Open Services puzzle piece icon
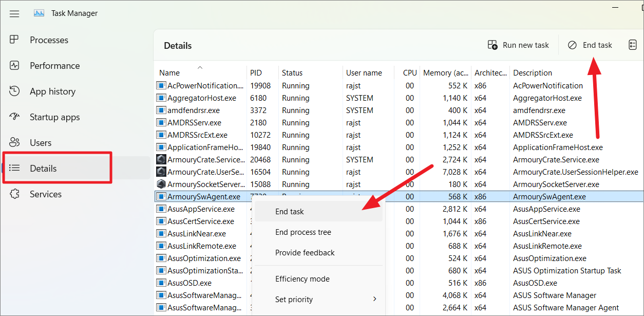 14,194
